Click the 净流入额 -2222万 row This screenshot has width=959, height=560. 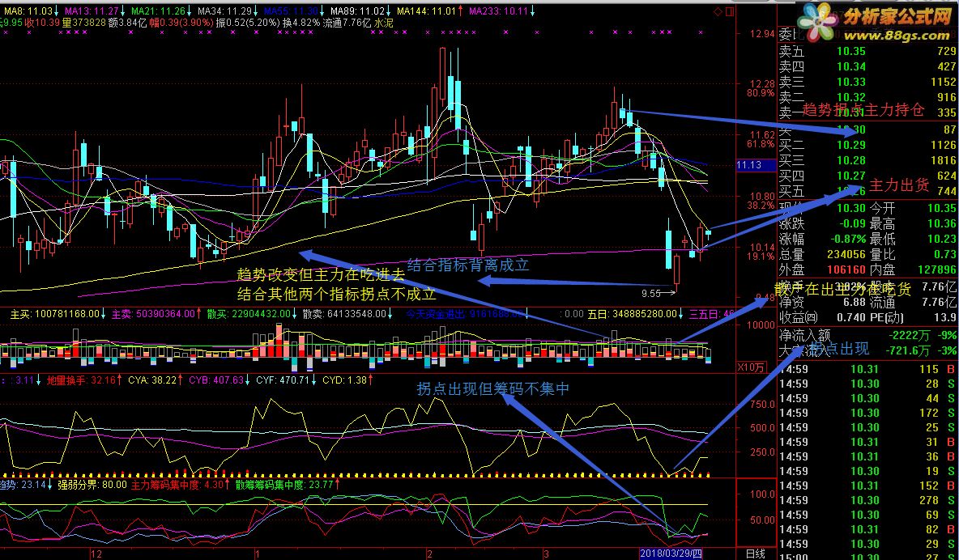(867, 335)
